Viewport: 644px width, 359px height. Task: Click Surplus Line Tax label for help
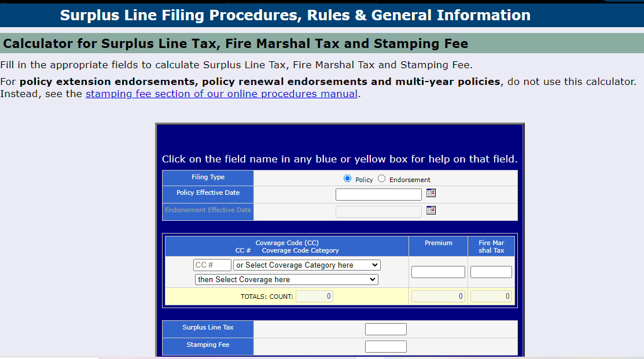(x=207, y=328)
